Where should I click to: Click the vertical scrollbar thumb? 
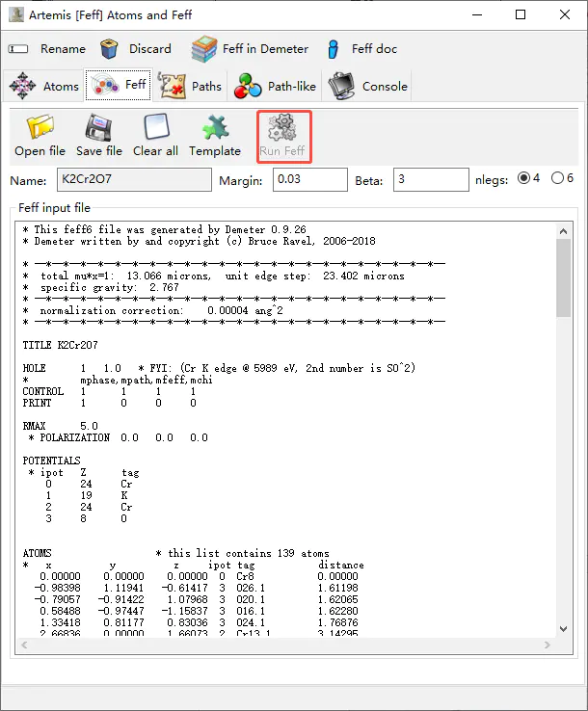[564, 278]
